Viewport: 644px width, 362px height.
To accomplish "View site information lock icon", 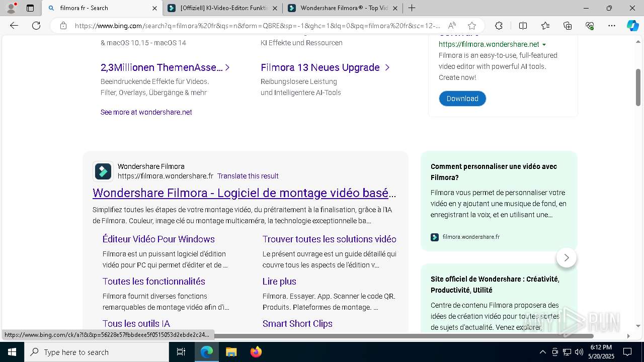I will coord(63,26).
